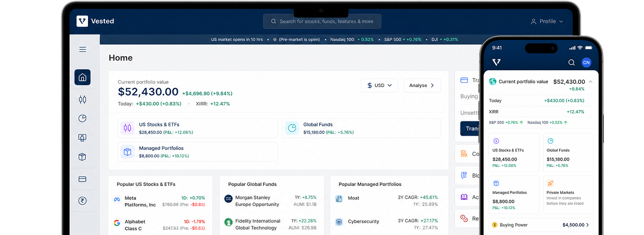This screenshot has height=235, width=644.
Task: Open the Managed Portfolios card on desktop
Action: pos(198,152)
